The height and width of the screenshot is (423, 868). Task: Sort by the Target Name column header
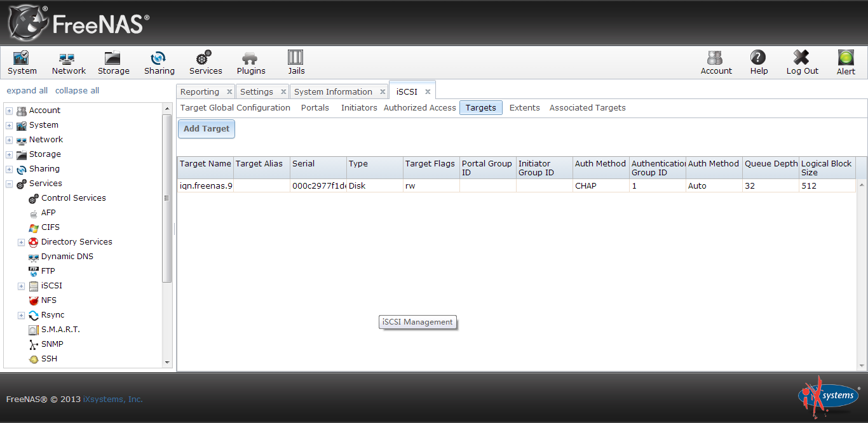(x=205, y=168)
